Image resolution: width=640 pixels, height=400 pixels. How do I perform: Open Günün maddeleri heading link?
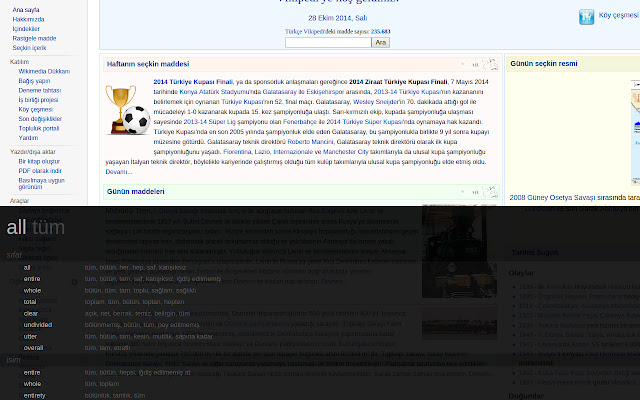[x=136, y=191]
